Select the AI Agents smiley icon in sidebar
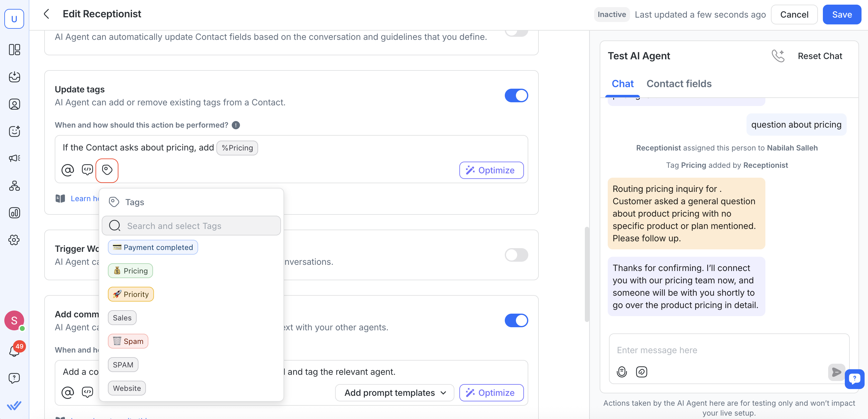 coord(14,131)
